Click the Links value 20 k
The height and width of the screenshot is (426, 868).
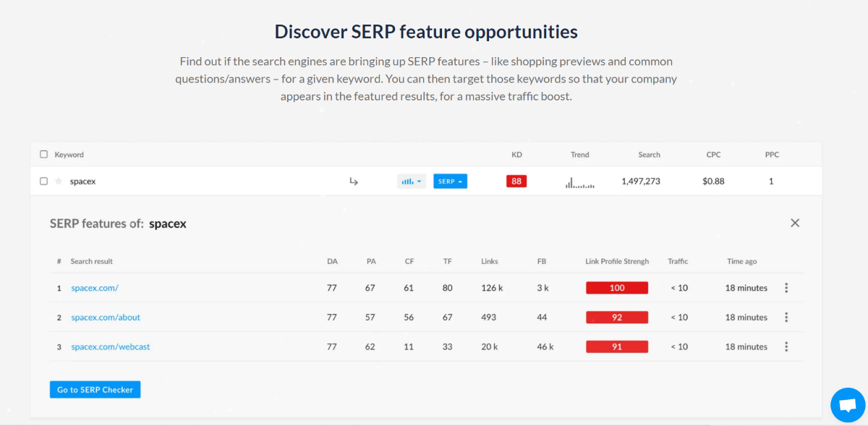coord(490,346)
